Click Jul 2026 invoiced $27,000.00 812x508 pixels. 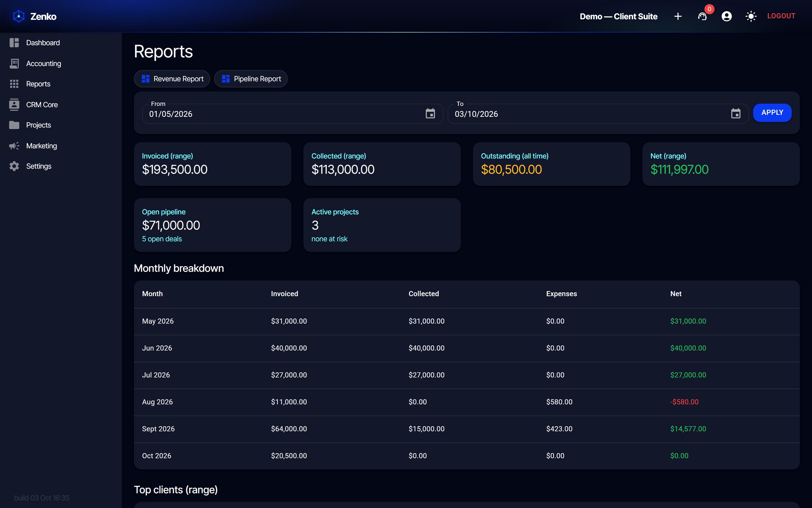click(x=289, y=375)
